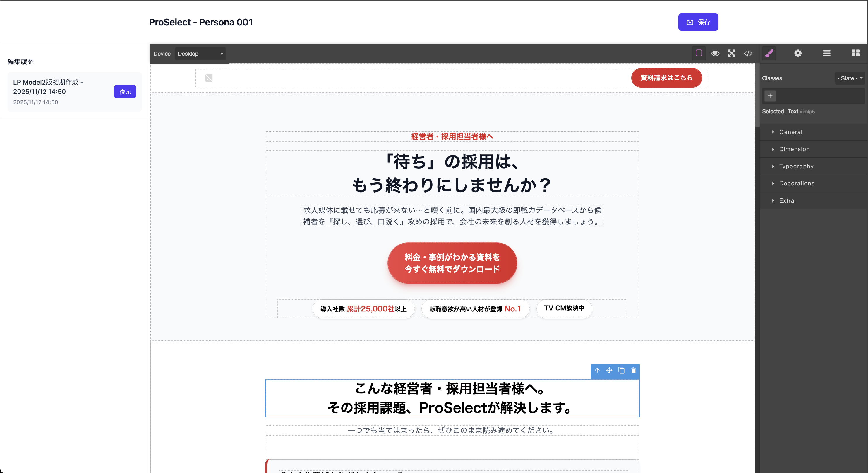868x473 pixels.
Task: Add a class with plus button
Action: click(770, 96)
